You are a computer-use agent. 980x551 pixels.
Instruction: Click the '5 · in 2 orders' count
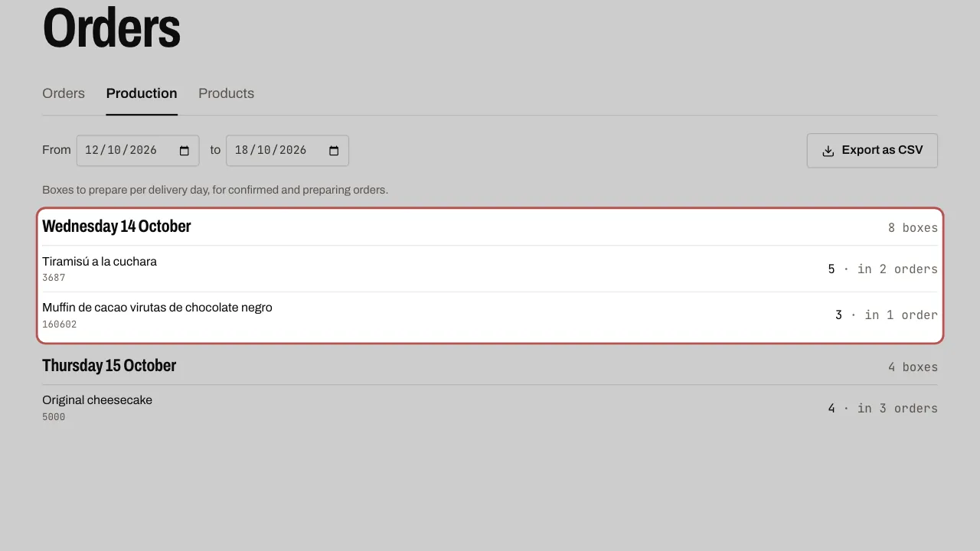pos(883,269)
